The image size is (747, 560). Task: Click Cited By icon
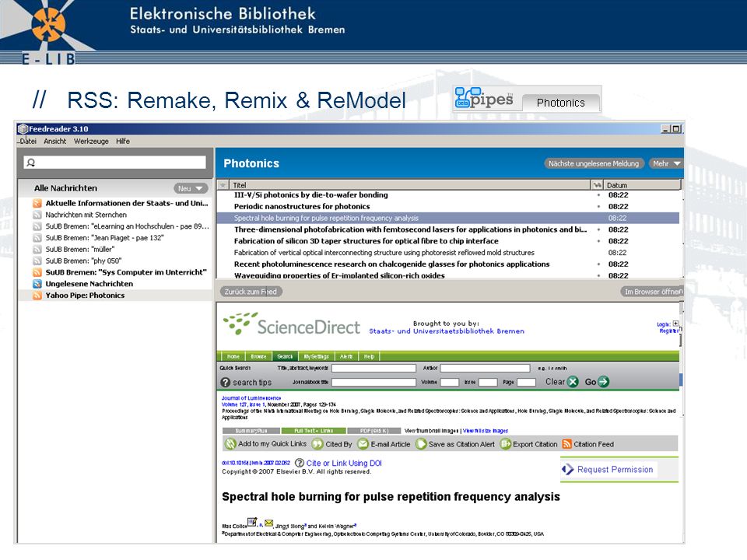(317, 444)
